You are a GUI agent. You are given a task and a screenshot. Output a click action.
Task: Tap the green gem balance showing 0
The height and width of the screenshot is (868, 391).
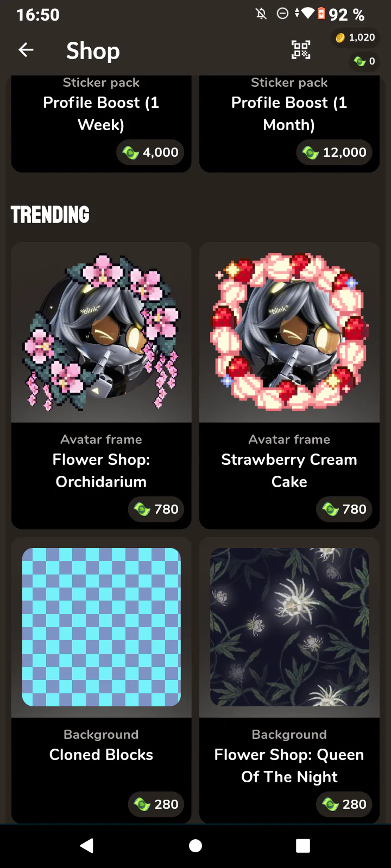tap(364, 61)
